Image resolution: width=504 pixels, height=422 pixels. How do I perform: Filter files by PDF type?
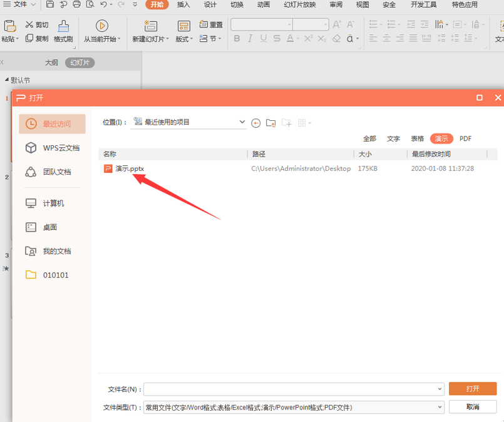[x=465, y=138]
